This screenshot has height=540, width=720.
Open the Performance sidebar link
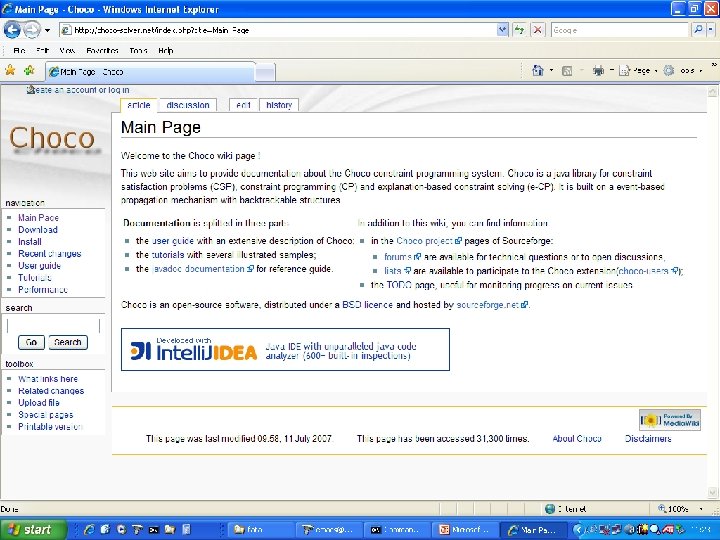pyautogui.click(x=43, y=289)
